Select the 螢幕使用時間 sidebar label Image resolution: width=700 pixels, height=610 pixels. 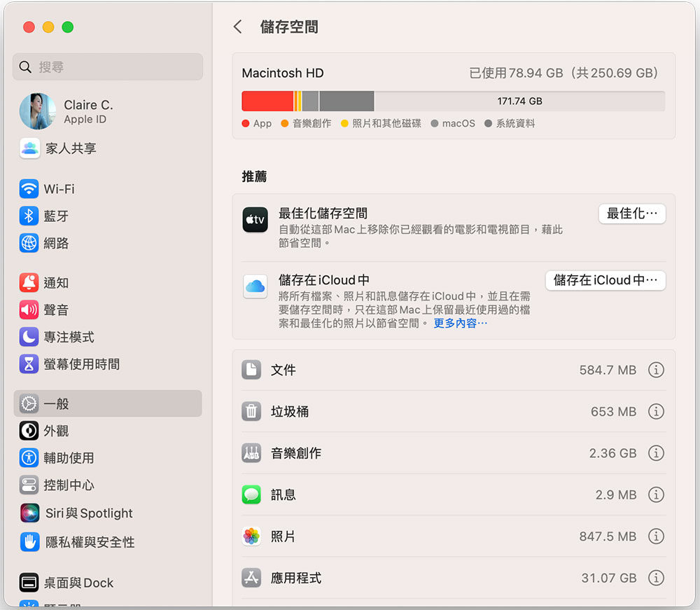tap(82, 364)
